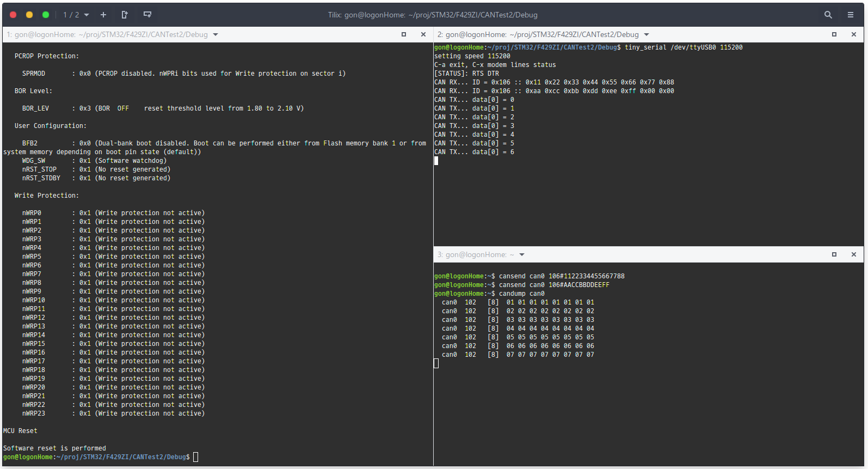Click the nWRP0 row

pyautogui.click(x=113, y=213)
